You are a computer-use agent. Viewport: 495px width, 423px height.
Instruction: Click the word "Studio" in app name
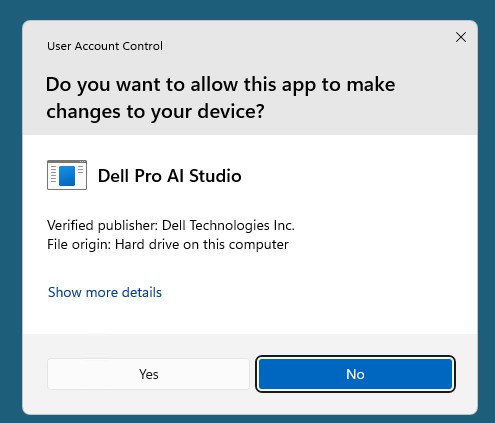[x=215, y=176]
